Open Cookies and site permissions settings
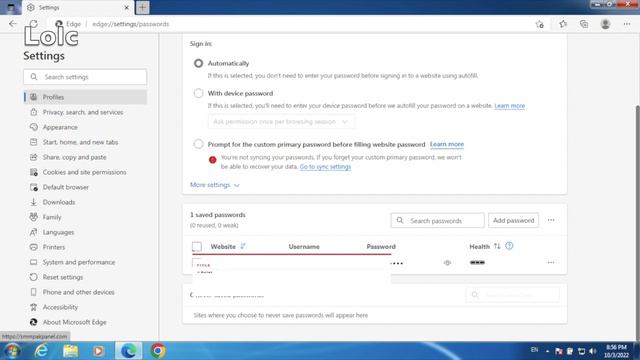The width and height of the screenshot is (640, 360). (x=84, y=172)
